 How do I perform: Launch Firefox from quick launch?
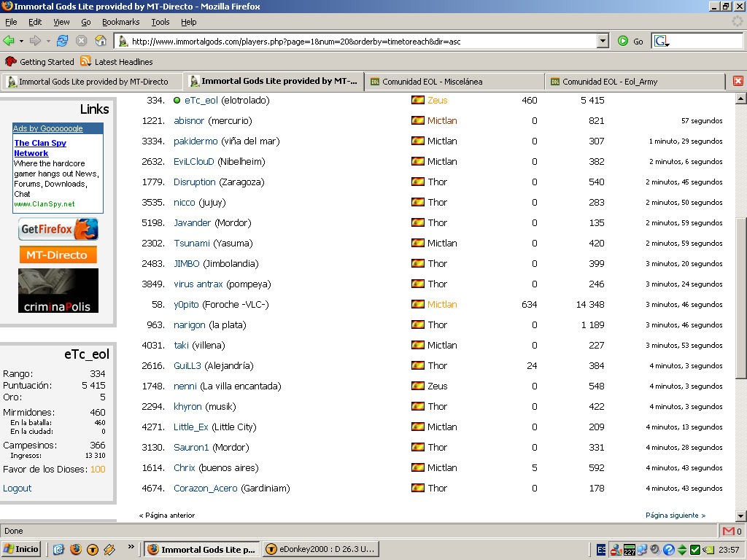point(76,550)
